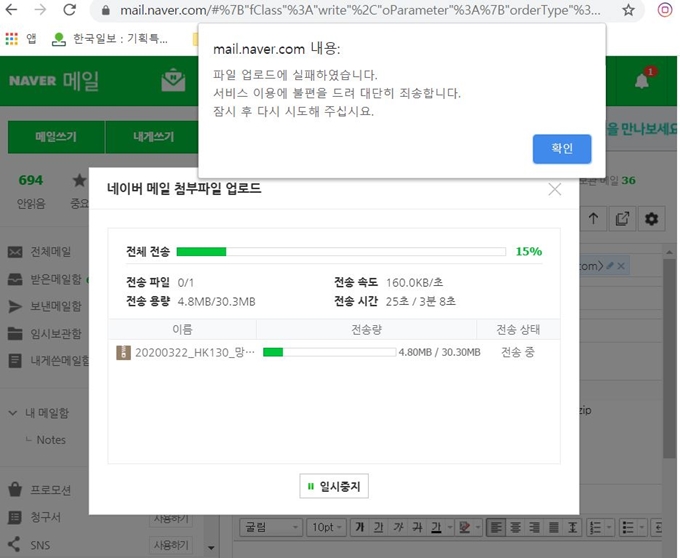Insert a bulleted list

pyautogui.click(x=628, y=527)
